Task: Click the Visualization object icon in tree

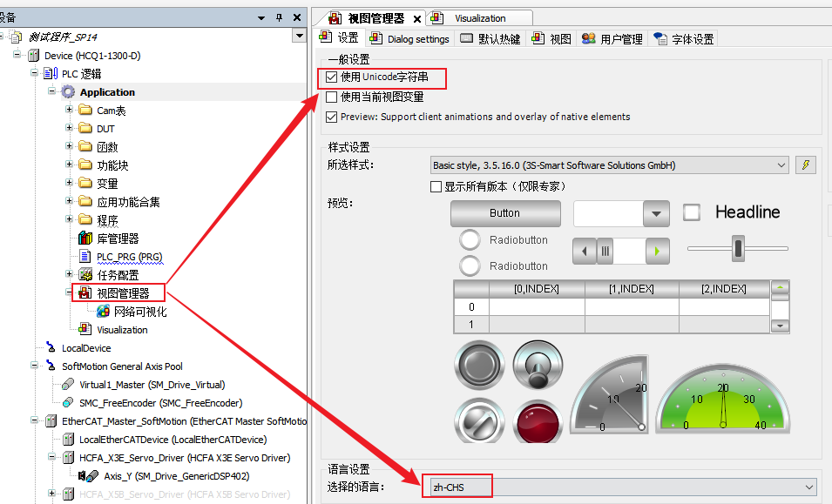Action: click(x=85, y=330)
